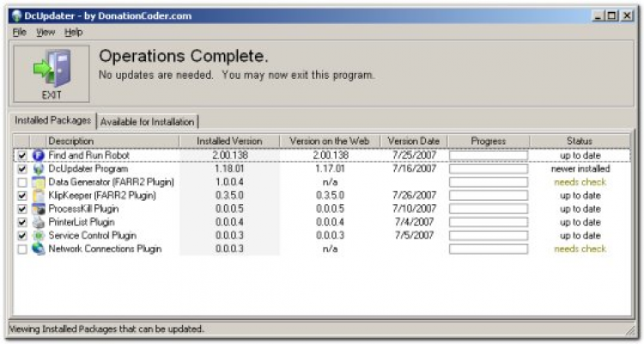Open the Help menu
This screenshot has width=644, height=344.
tap(74, 32)
